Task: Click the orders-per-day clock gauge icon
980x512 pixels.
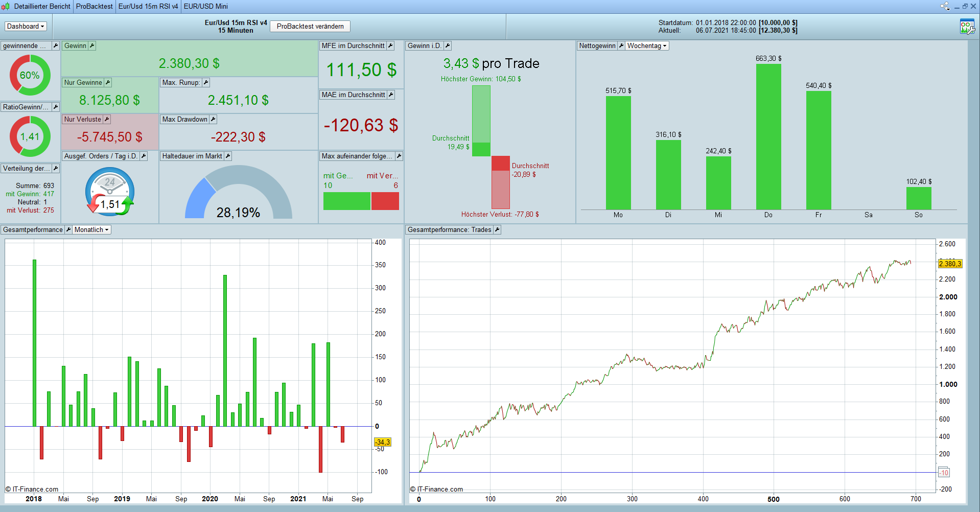Action: [110, 192]
